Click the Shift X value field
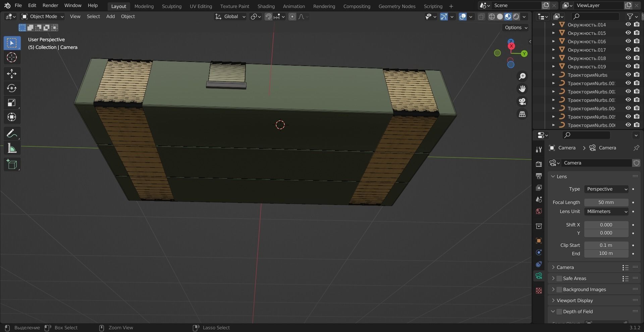 (606, 225)
